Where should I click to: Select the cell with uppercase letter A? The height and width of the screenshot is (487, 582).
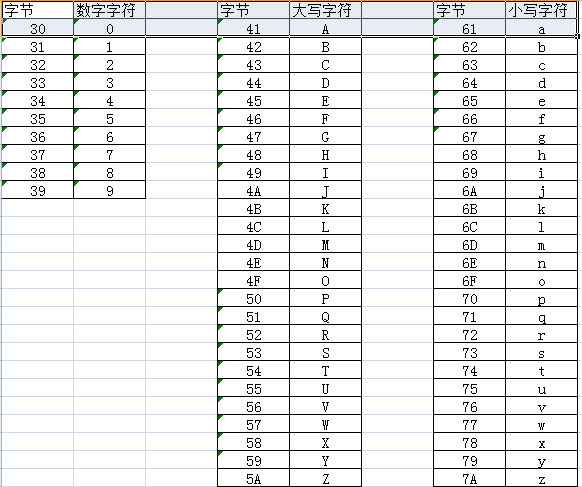(x=326, y=28)
